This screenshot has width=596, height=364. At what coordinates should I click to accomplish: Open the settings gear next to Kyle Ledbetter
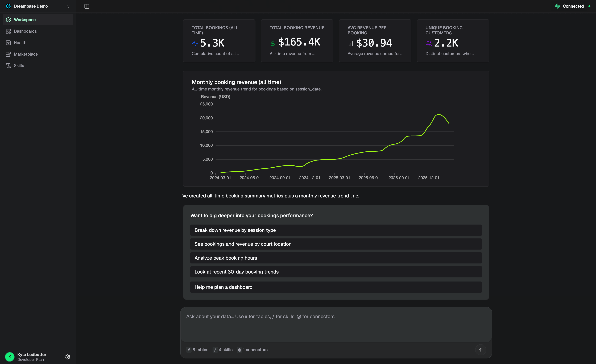click(68, 357)
